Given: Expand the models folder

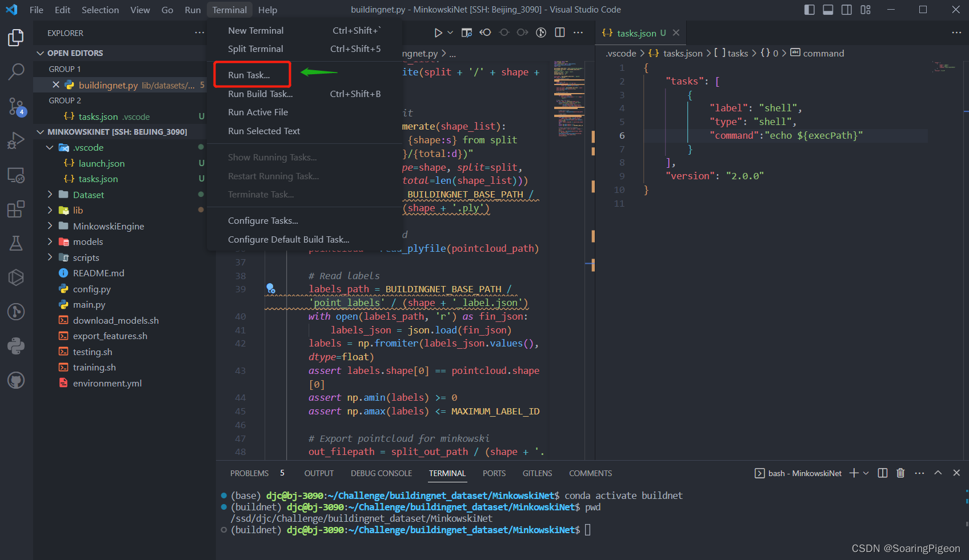Looking at the screenshot, I should [50, 241].
